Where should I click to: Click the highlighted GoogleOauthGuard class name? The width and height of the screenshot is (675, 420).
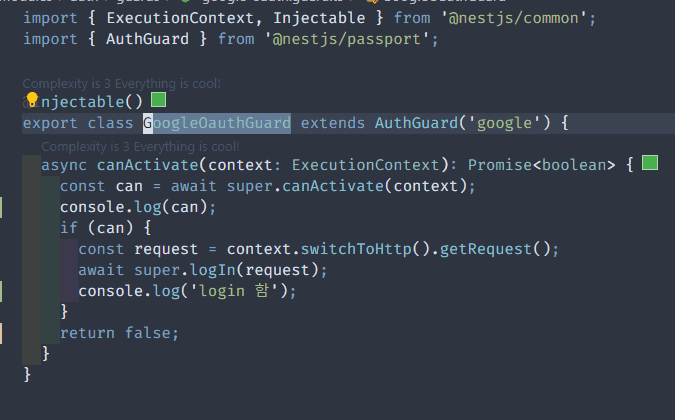pos(216,123)
